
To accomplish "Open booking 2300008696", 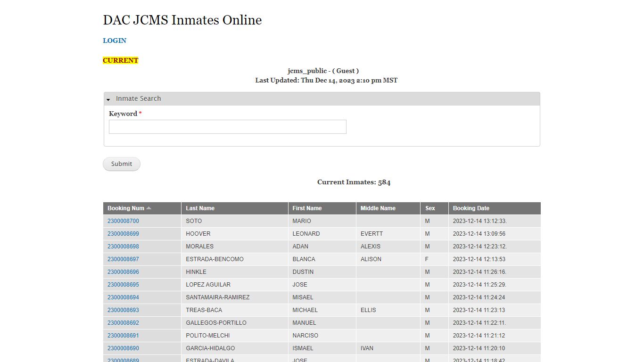I will (123, 272).
